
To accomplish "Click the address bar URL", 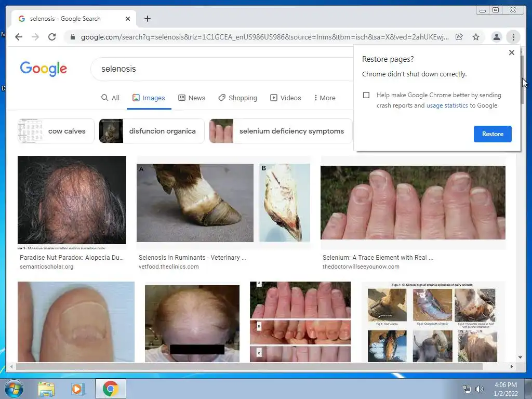I will point(264,37).
